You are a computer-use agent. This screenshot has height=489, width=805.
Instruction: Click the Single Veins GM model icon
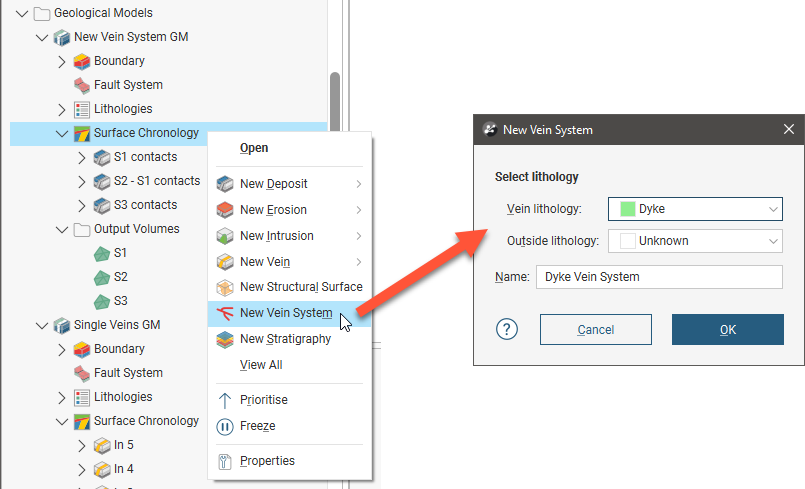(62, 326)
